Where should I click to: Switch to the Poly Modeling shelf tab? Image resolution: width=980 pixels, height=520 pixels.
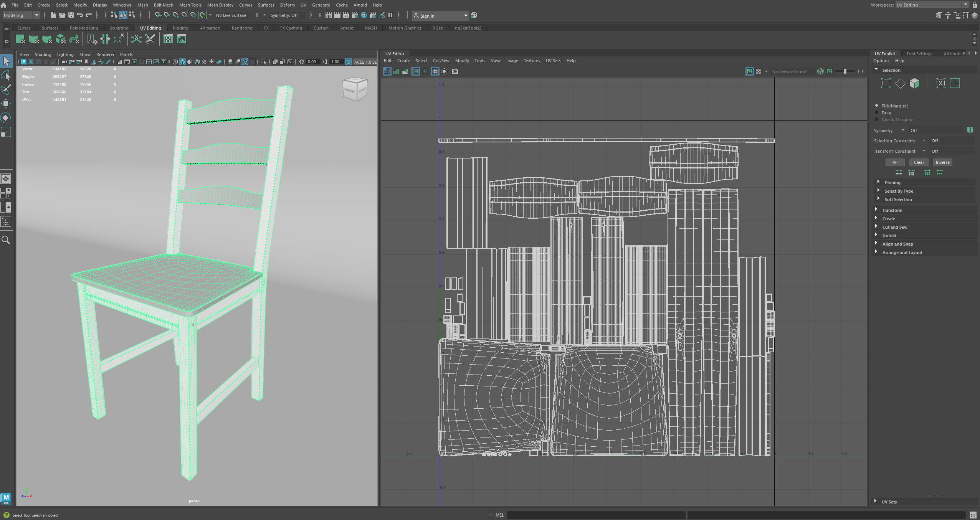tap(84, 28)
